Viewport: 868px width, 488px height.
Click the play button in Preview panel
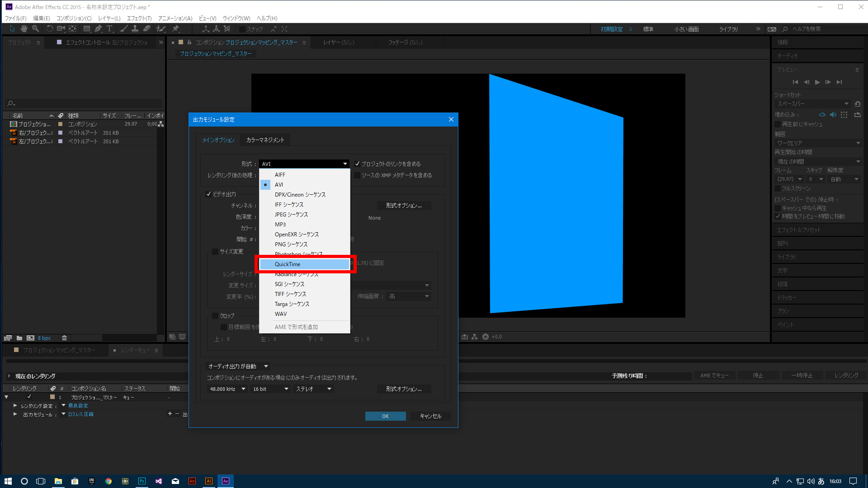pos(817,82)
